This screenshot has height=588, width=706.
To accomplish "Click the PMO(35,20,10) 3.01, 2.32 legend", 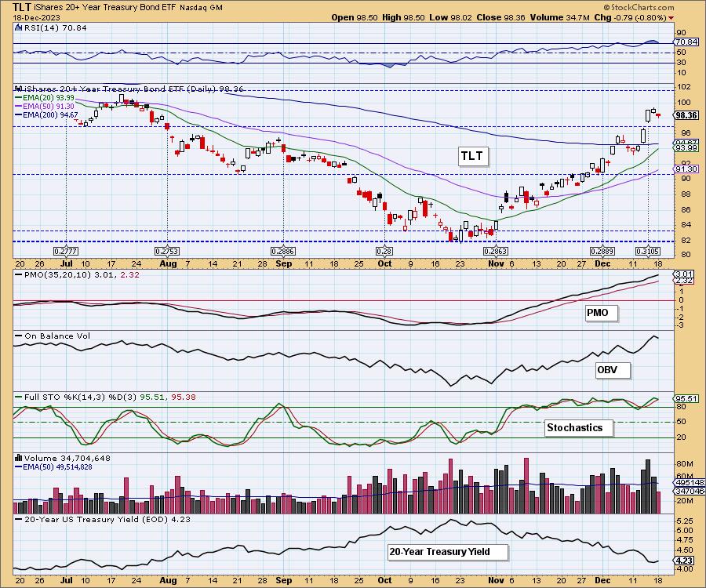I will coord(78,275).
